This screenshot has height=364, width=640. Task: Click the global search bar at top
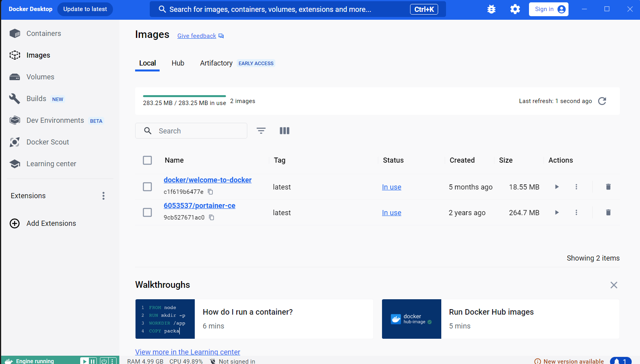coord(298,9)
